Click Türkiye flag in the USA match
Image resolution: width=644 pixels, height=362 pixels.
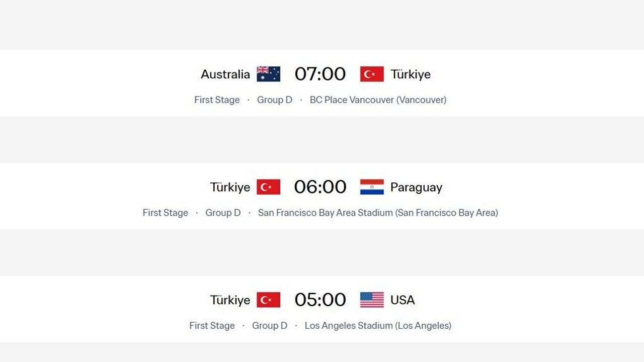[268, 300]
